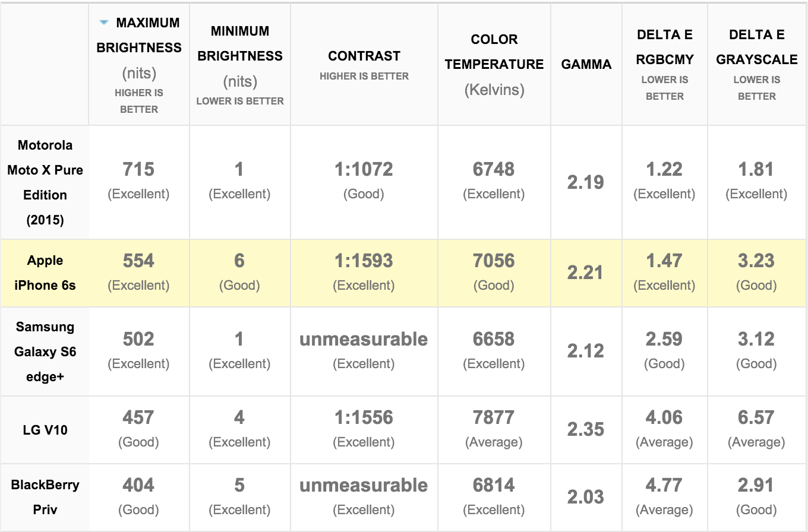808x532 pixels.
Task: Select the BlackBerry Priv gamma value 2.03
Action: click(586, 497)
